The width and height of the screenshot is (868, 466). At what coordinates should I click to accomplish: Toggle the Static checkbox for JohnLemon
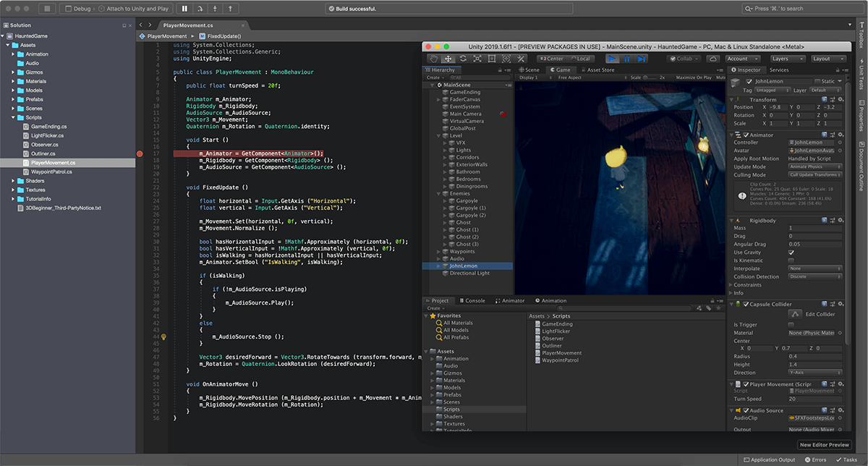click(x=818, y=81)
